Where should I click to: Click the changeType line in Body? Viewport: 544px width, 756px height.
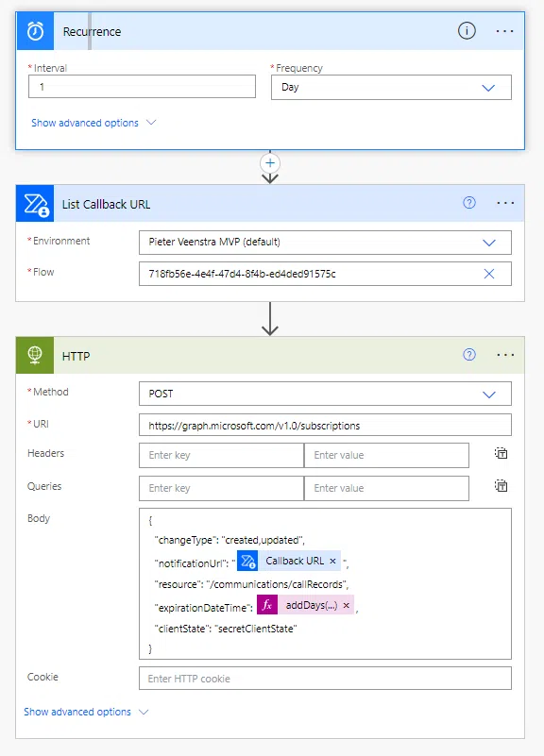pos(229,540)
